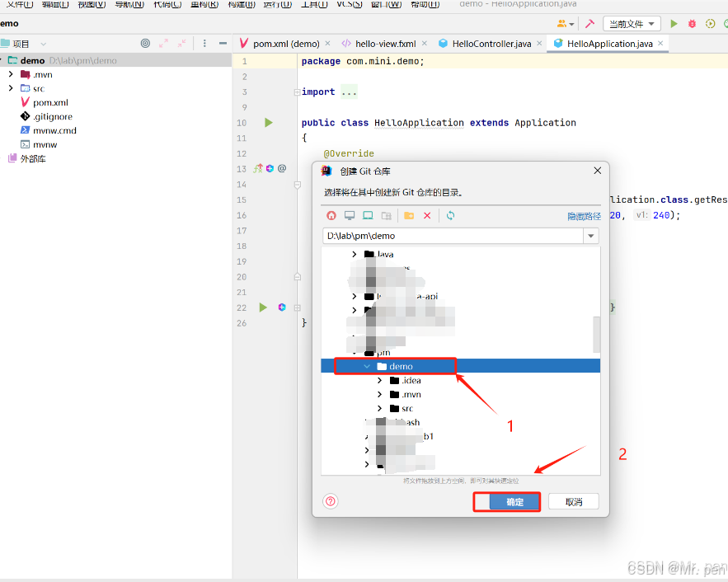Image resolution: width=728 pixels, height=582 pixels.
Task: Expand the Java folder in dialog tree
Action: pyautogui.click(x=355, y=254)
